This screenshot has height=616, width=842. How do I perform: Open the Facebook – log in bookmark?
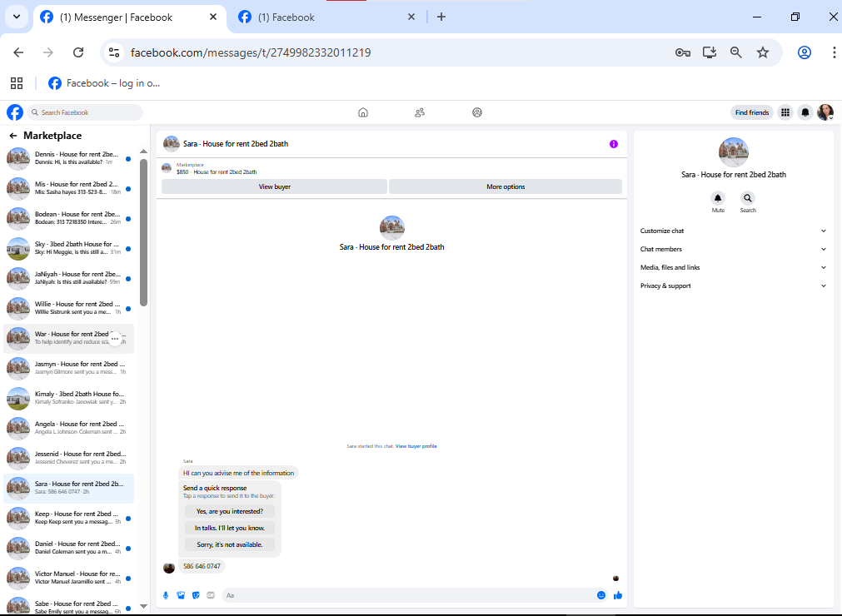[104, 83]
